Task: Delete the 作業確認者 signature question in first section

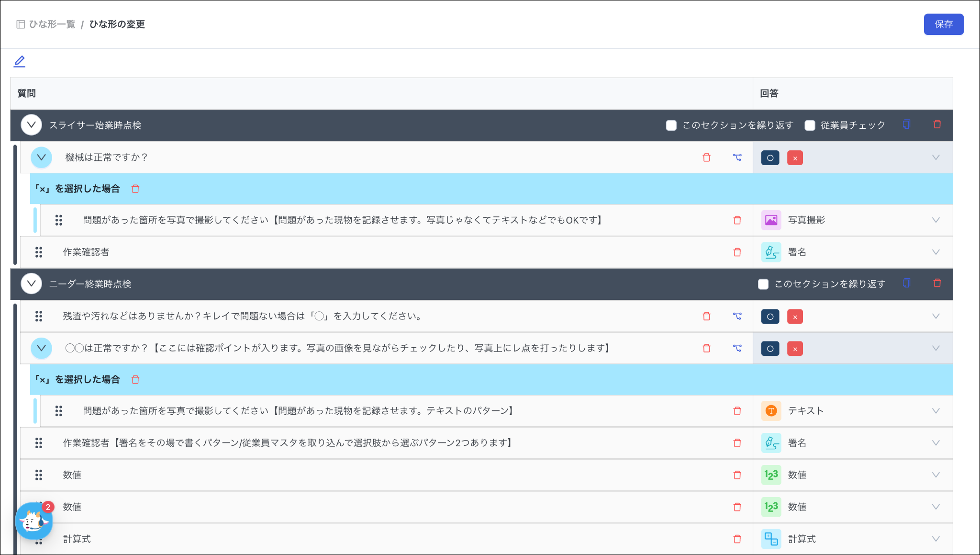Action: coord(737,252)
